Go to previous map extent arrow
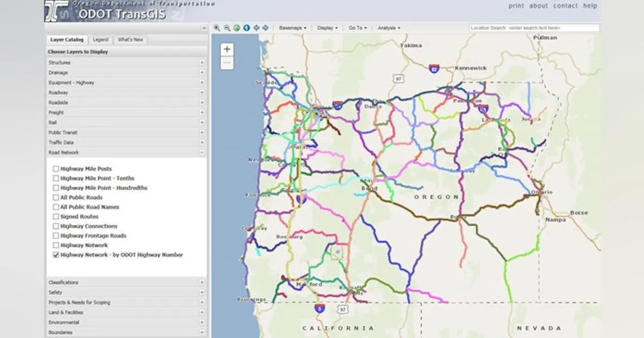Image resolution: width=644 pixels, height=338 pixels. click(257, 28)
